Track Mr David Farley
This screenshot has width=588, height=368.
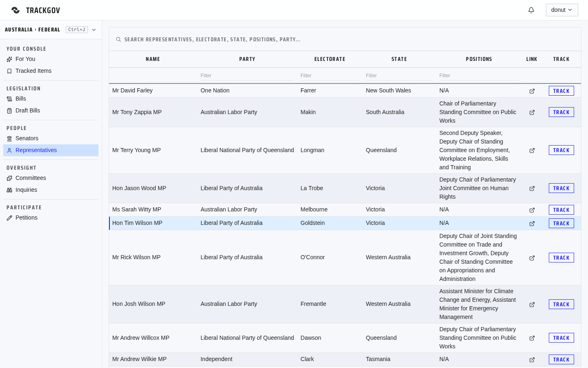[x=561, y=91]
